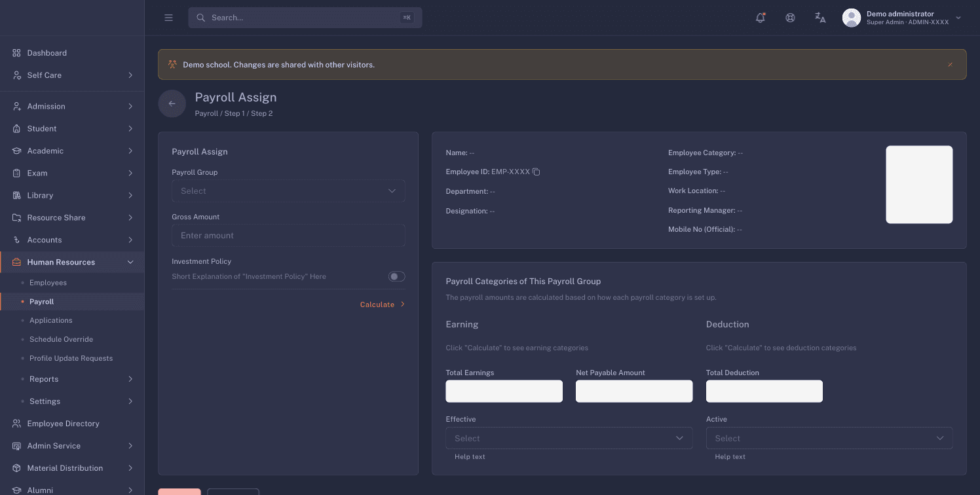Dismiss the demo school banner
The image size is (980, 495).
click(950, 65)
